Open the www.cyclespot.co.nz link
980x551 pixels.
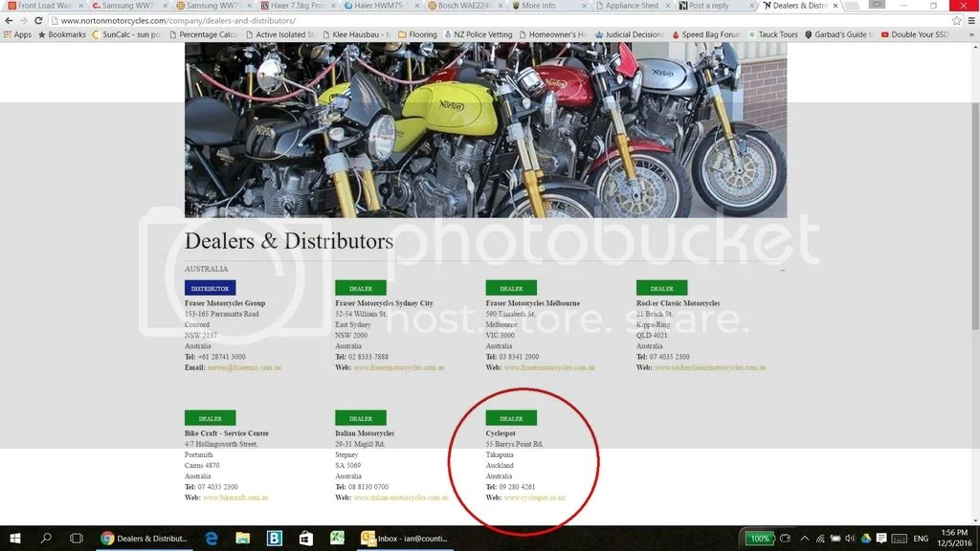[534, 498]
